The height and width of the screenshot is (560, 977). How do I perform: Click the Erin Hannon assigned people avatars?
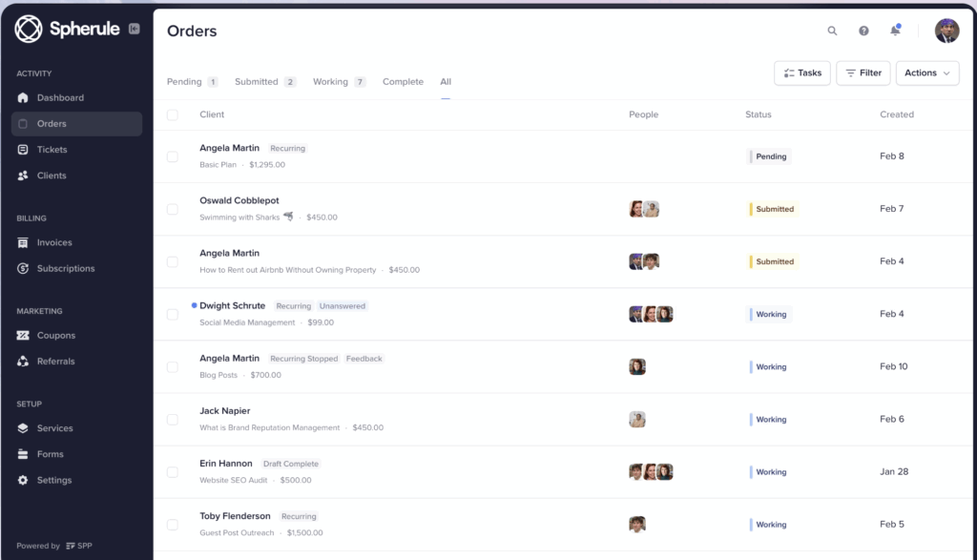point(651,472)
